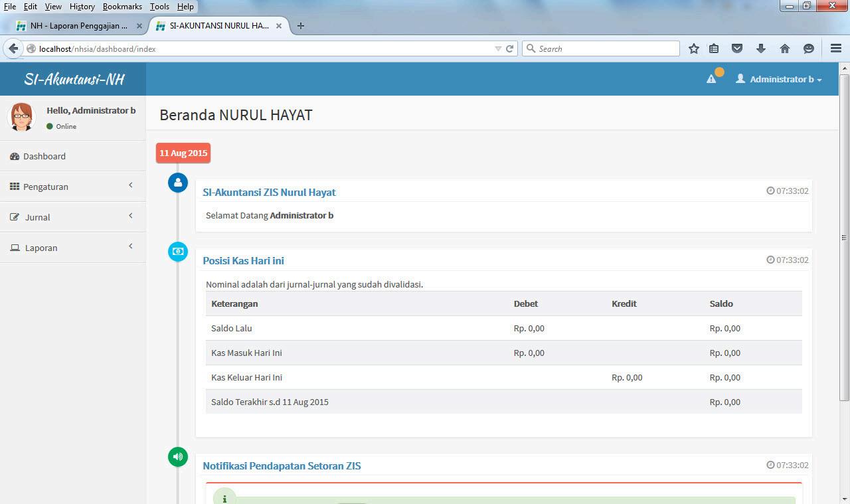Click the Dashboard gauge icon
The width and height of the screenshot is (850, 504).
tap(15, 156)
